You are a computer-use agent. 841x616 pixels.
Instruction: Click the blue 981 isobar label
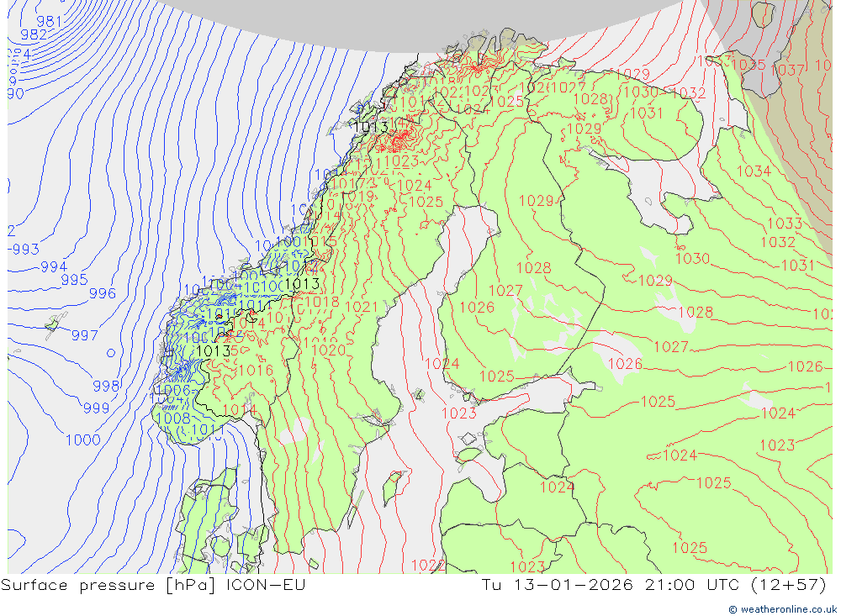coord(50,22)
